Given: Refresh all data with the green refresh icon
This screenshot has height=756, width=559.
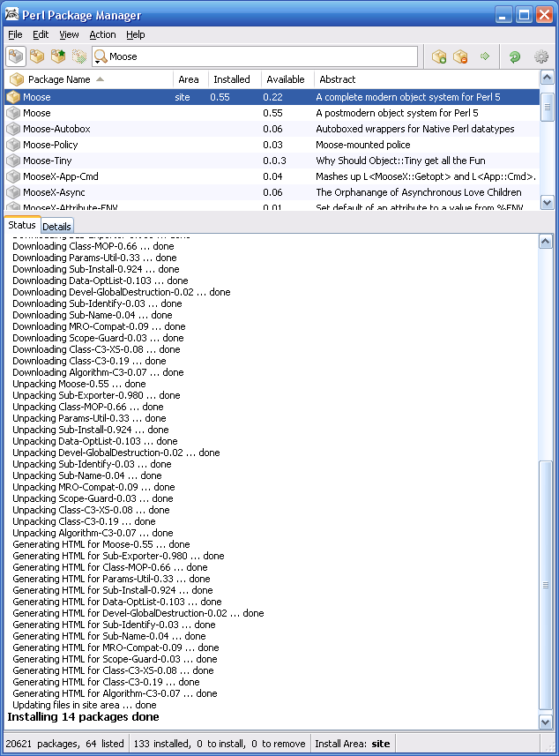Looking at the screenshot, I should 514,56.
